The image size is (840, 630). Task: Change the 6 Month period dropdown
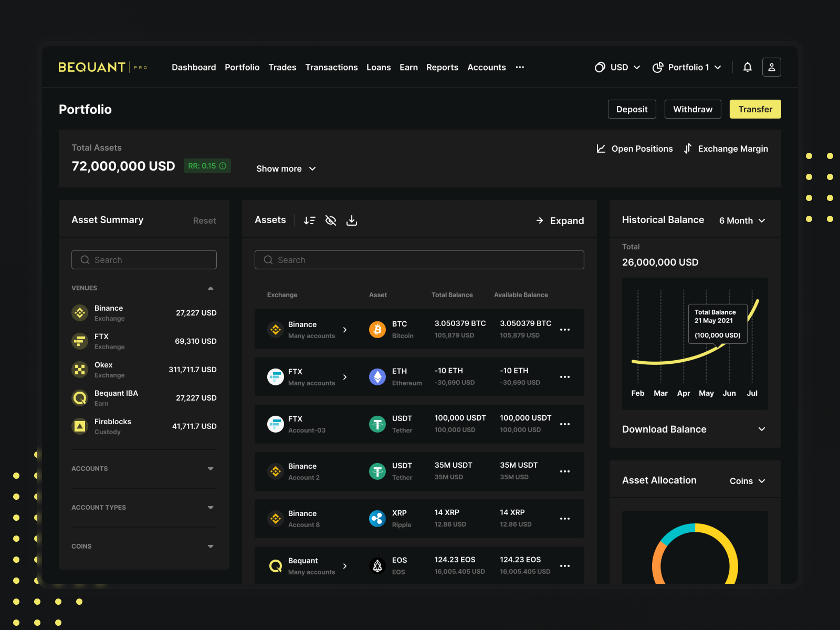pos(742,220)
